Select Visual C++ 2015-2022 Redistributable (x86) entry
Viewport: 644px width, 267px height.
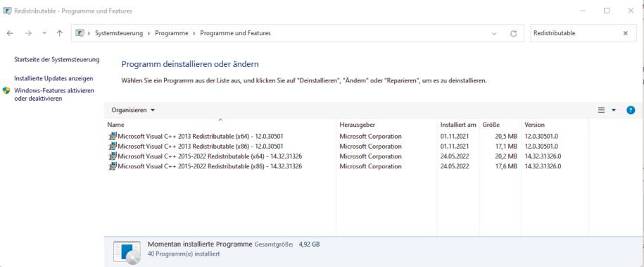210,166
